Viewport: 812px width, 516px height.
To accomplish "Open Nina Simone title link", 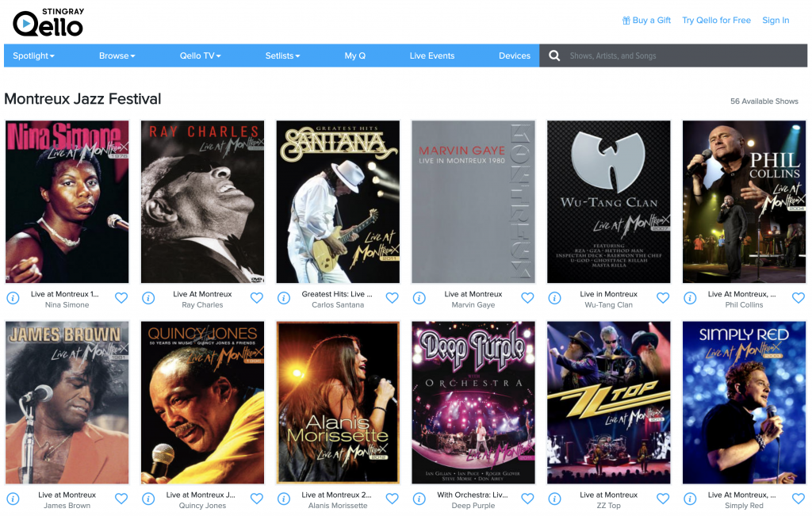I will [65, 294].
